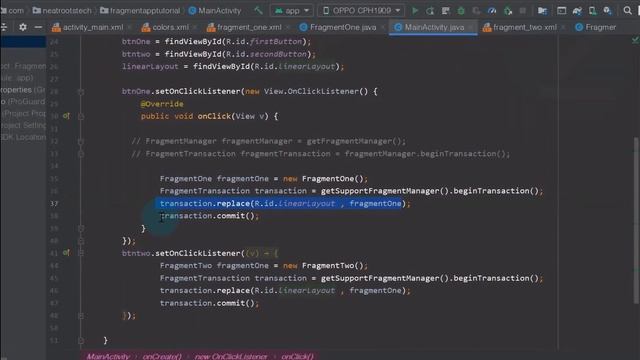Open the OPPO CPH1909 device dropdown
This screenshot has height=360, width=640.
click(361, 11)
